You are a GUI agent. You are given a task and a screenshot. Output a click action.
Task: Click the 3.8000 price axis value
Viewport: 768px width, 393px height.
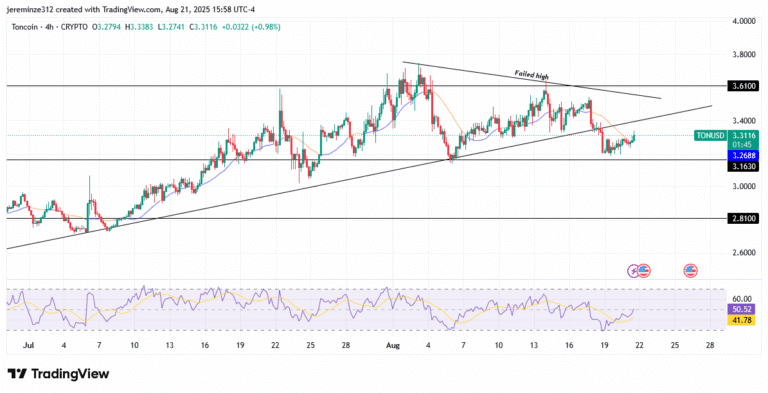pos(743,54)
